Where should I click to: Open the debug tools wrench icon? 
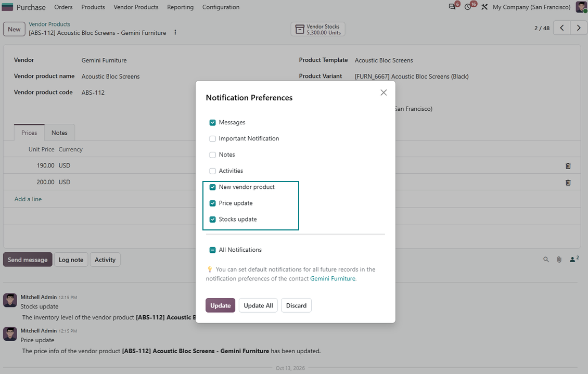pyautogui.click(x=484, y=7)
